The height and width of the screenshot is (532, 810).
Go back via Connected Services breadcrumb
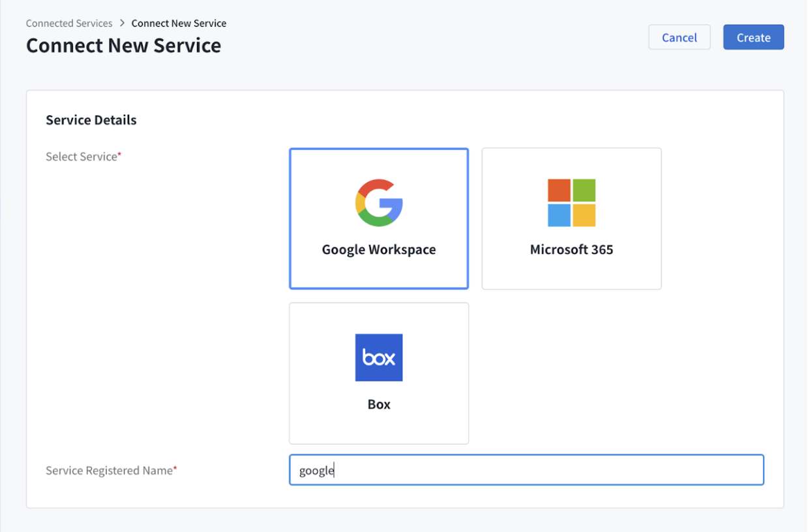pos(69,23)
